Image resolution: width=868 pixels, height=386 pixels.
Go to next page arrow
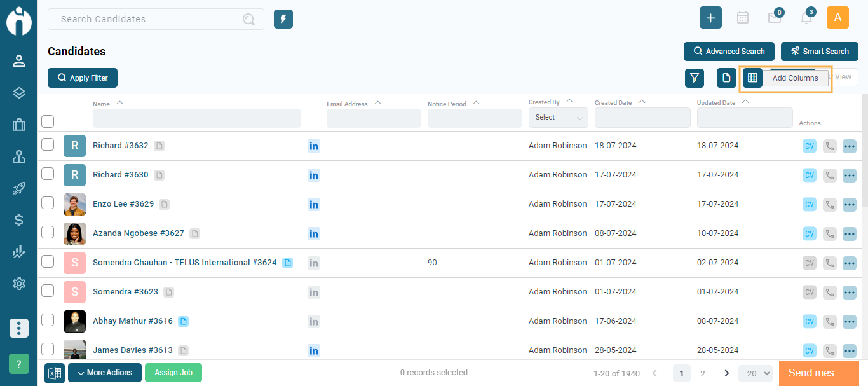coord(726,373)
